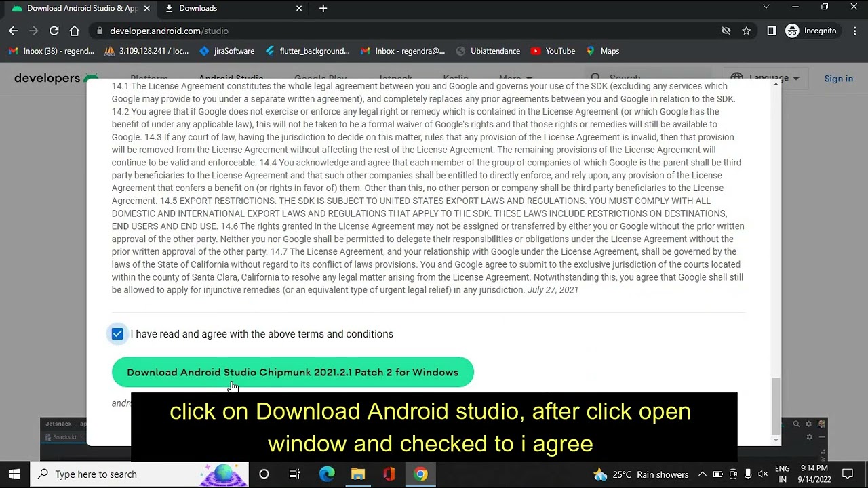Click the battery icon in system tray
The image size is (868, 488).
click(x=717, y=474)
